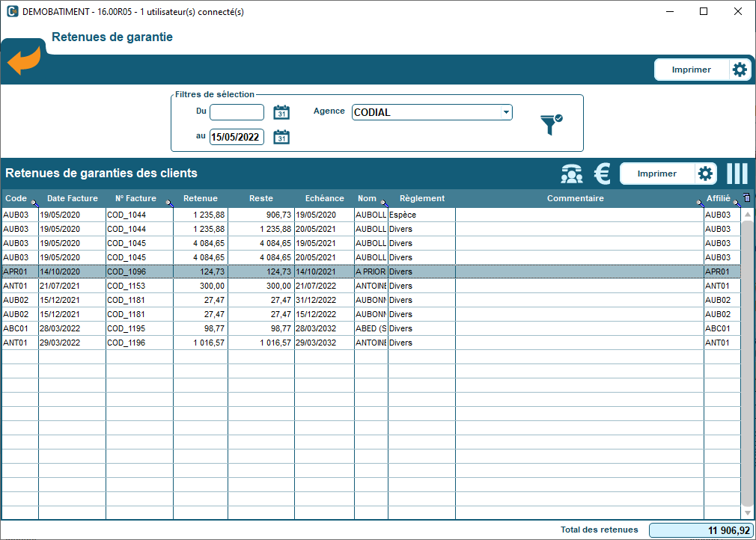
Task: Click scrollbar up arrow of table
Action: tap(747, 214)
